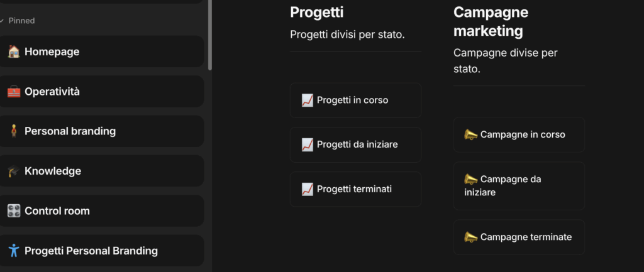Collapse the Pinned sidebar section
Screen dimensions: 644x272
pos(3,21)
